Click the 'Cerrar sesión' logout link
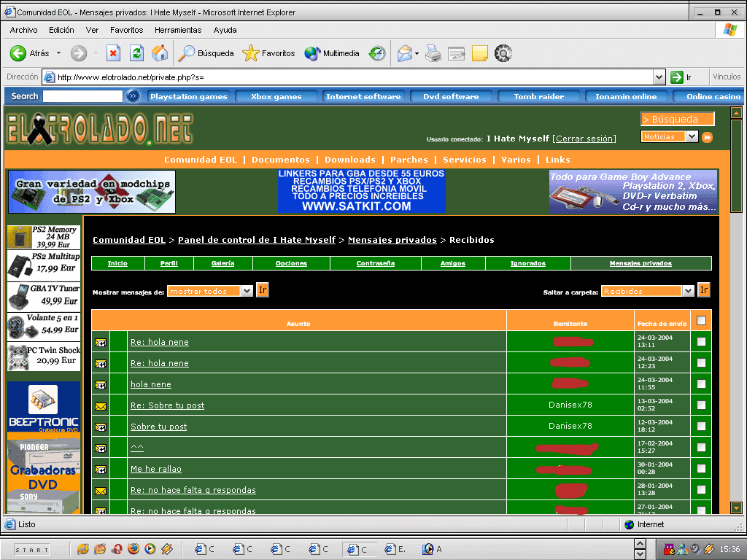 pos(585,139)
